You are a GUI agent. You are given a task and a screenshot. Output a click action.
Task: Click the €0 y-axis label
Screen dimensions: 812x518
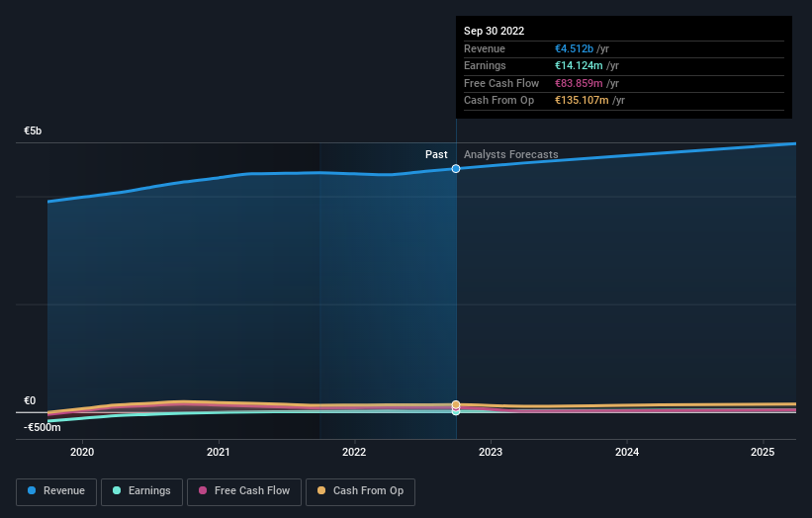coord(30,400)
